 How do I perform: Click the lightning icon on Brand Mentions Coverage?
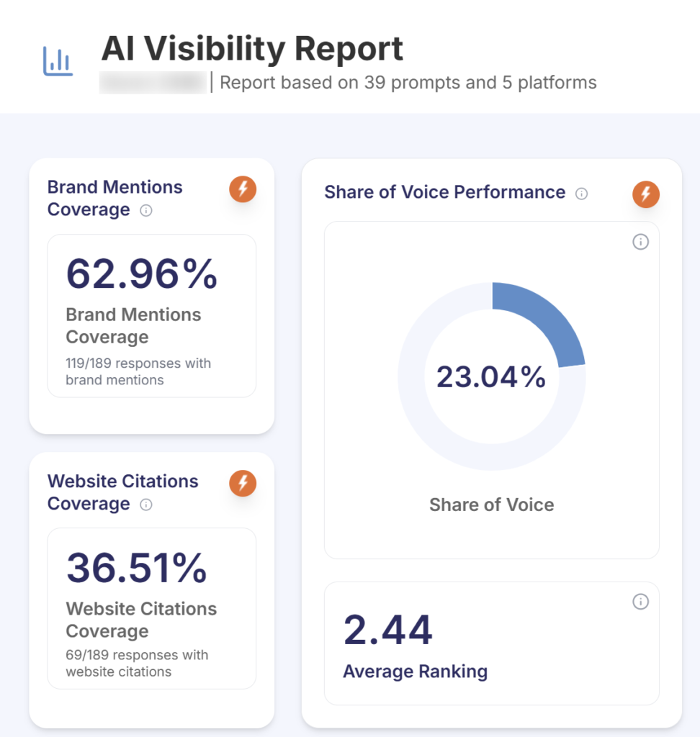tap(242, 189)
